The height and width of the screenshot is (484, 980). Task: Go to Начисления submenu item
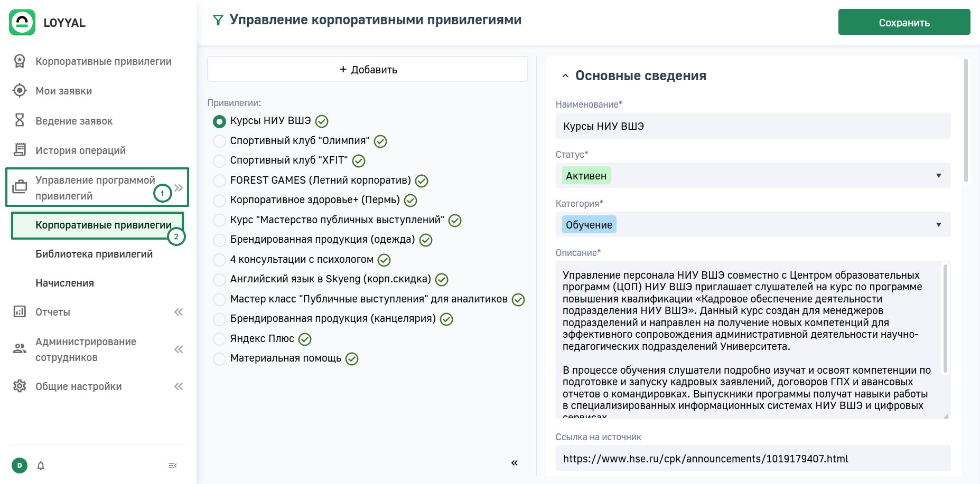point(64,283)
